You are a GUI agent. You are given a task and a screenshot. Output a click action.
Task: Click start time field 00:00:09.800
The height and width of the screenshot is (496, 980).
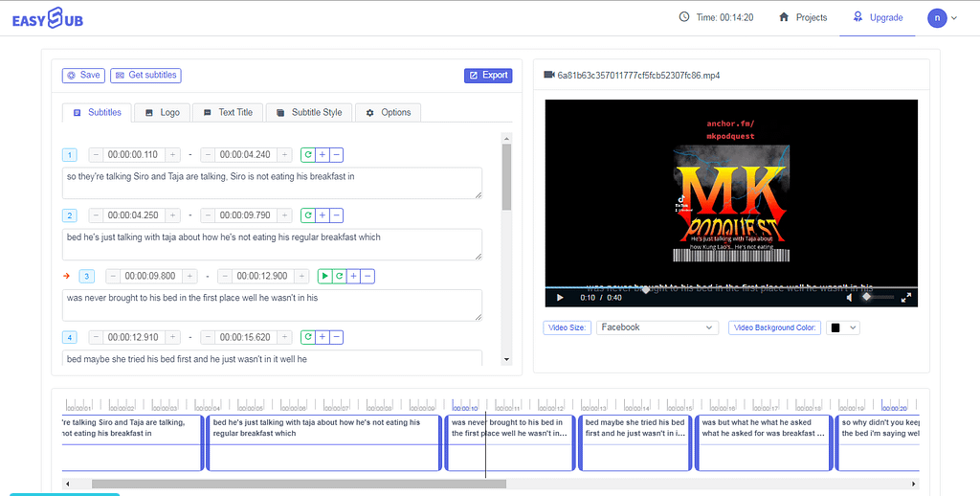151,276
